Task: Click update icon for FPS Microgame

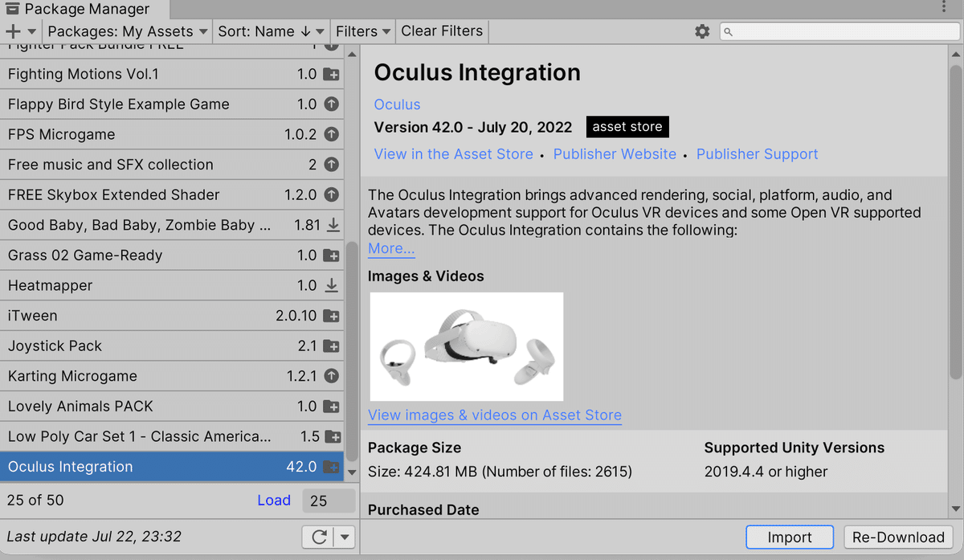Action: click(331, 134)
